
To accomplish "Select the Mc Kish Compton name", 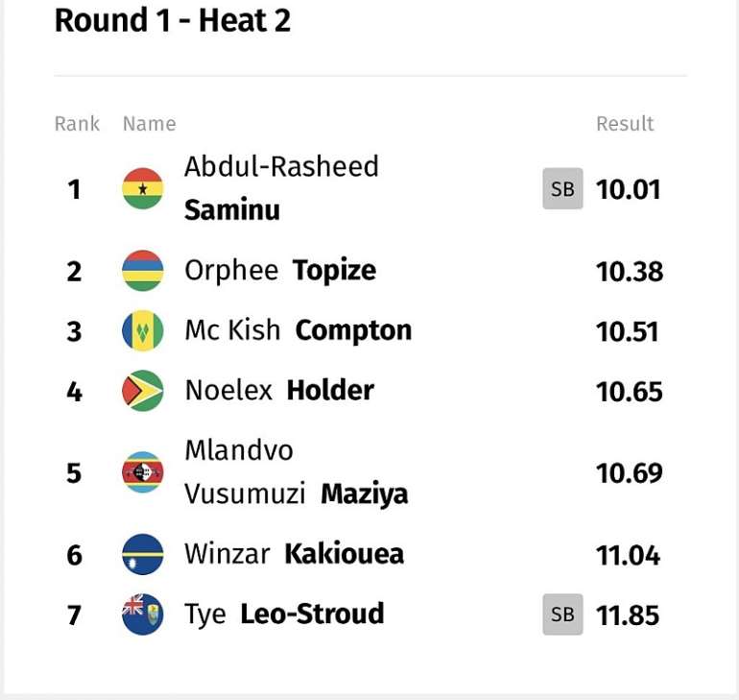I will (298, 330).
